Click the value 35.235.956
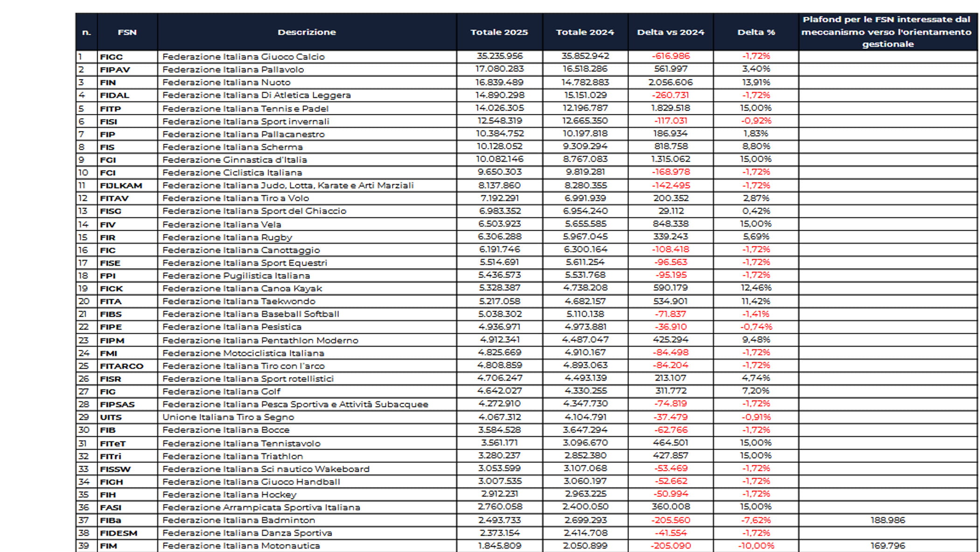Screen dimensions: 980x552 point(499,56)
